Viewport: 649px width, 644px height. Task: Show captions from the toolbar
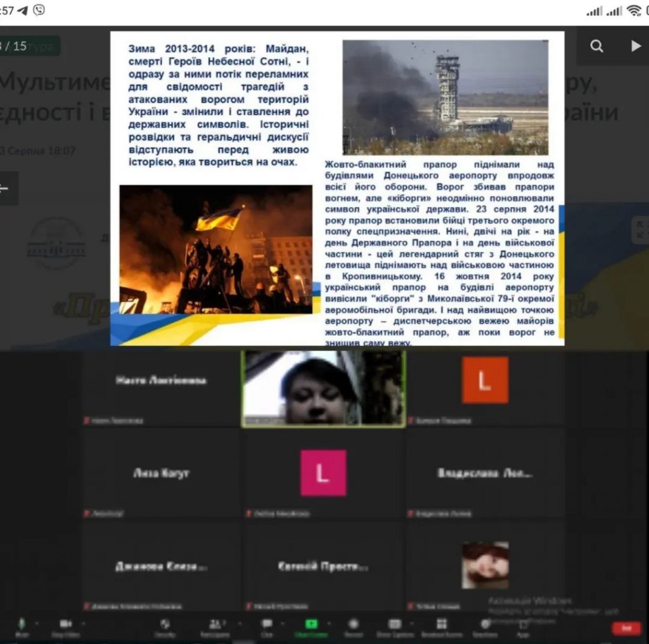[395, 625]
